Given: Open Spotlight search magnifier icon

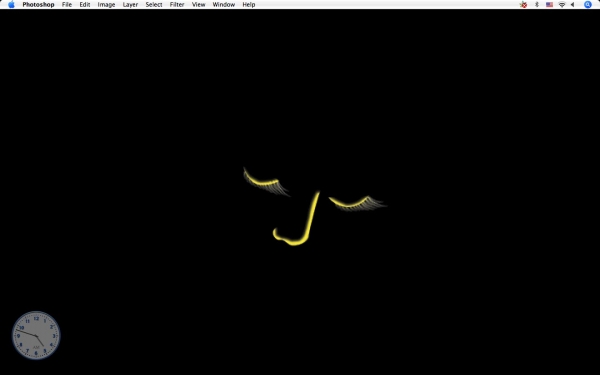Looking at the screenshot, I should (588, 5).
